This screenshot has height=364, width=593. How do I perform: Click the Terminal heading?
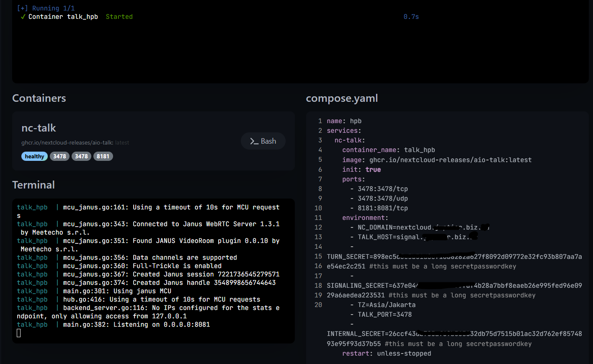point(34,185)
